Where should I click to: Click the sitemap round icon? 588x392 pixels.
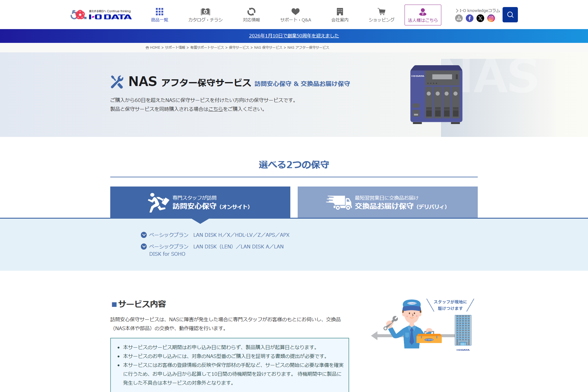[x=459, y=18]
